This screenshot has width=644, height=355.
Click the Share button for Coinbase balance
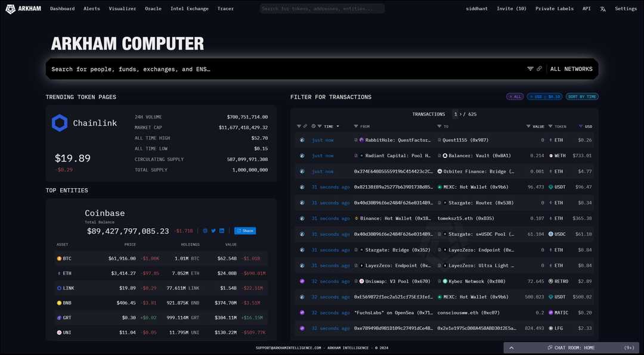pyautogui.click(x=245, y=231)
